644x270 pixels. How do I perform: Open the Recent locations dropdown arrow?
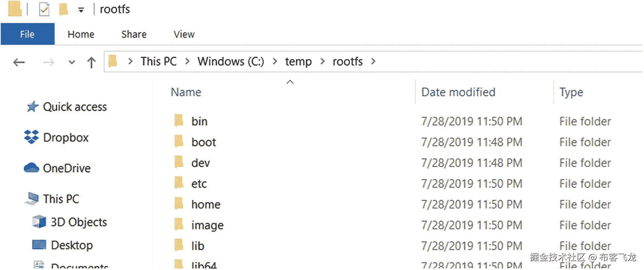point(72,62)
